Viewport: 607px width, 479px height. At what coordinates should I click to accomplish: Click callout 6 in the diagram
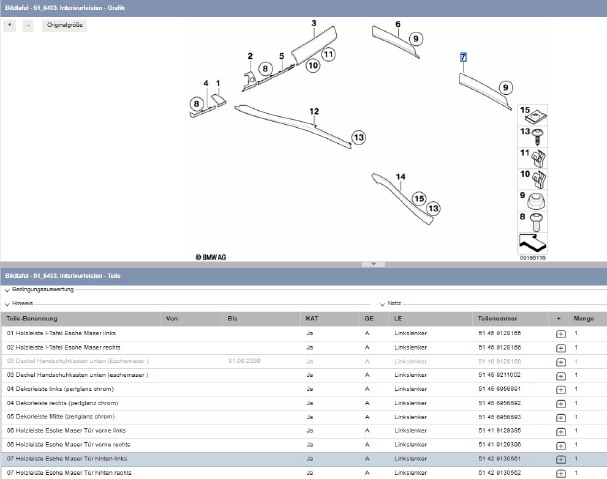[398, 24]
